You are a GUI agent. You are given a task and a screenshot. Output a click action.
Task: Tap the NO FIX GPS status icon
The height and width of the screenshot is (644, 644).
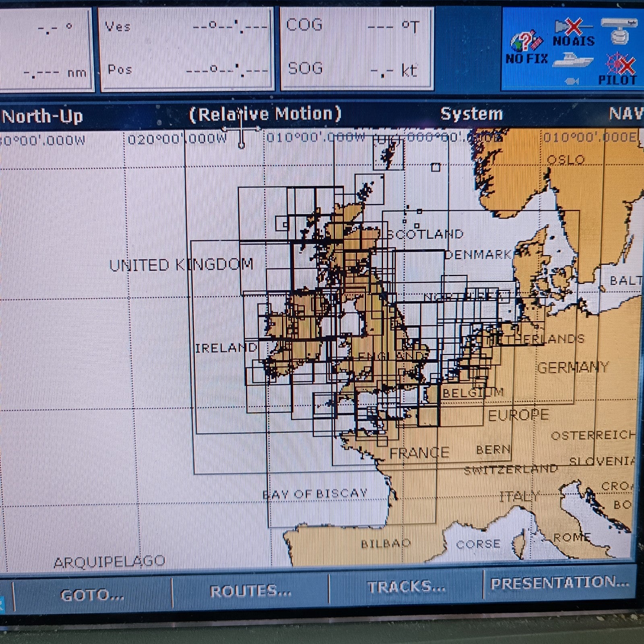click(x=526, y=46)
